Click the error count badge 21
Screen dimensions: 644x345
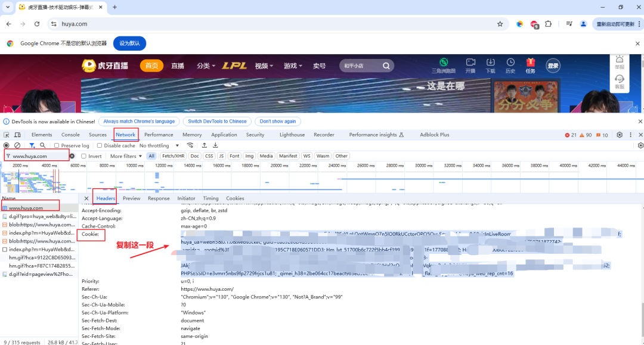(x=571, y=135)
